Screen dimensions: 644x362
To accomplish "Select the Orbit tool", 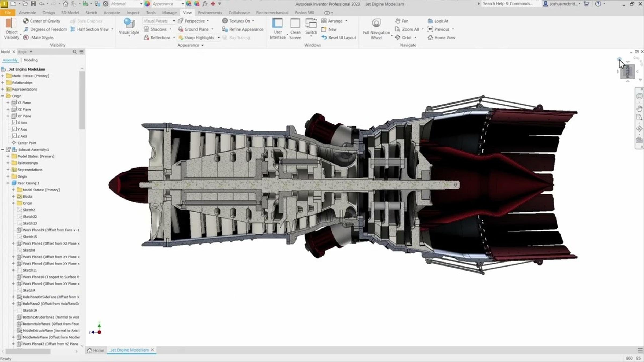I will (403, 38).
